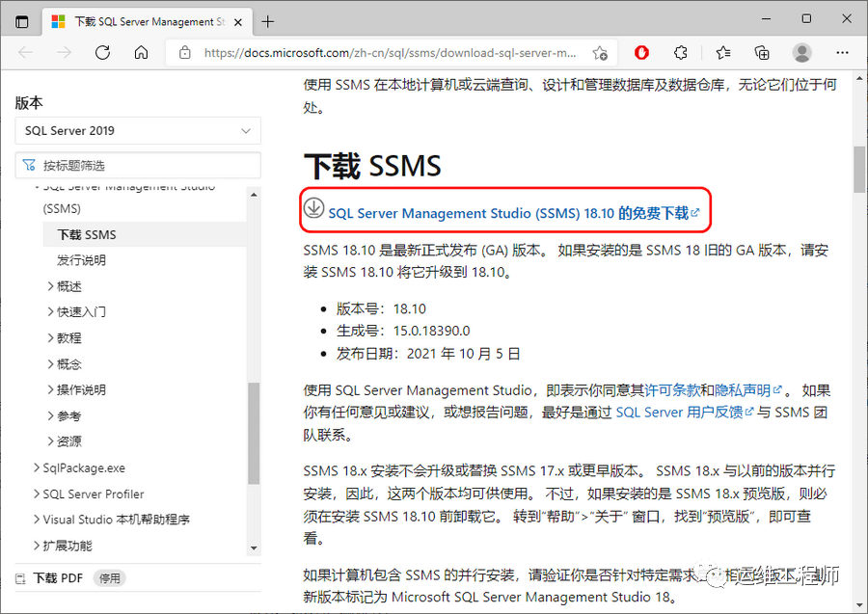Minimize the browser window

click(x=767, y=19)
